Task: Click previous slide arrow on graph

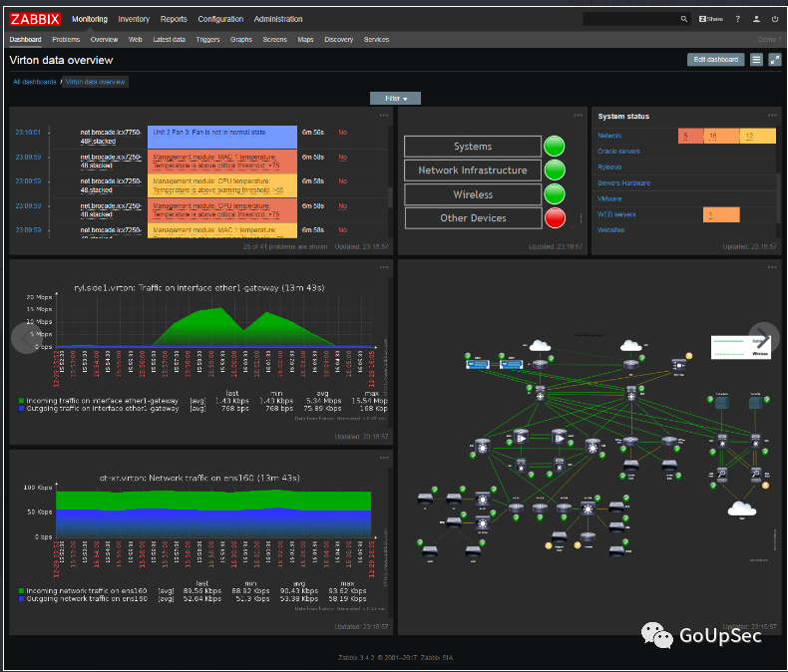Action: tap(27, 338)
